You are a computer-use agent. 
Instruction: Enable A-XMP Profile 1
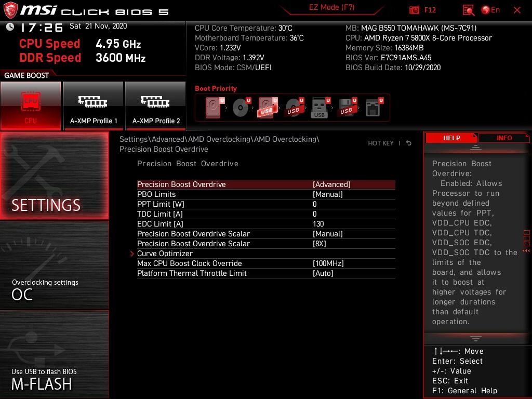click(94, 105)
